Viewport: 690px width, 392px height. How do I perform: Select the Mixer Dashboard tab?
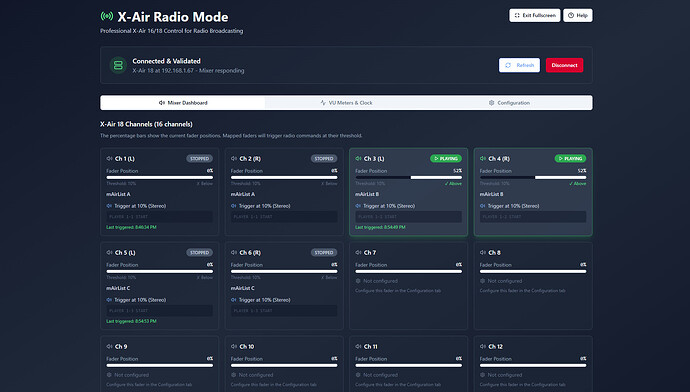click(x=183, y=103)
